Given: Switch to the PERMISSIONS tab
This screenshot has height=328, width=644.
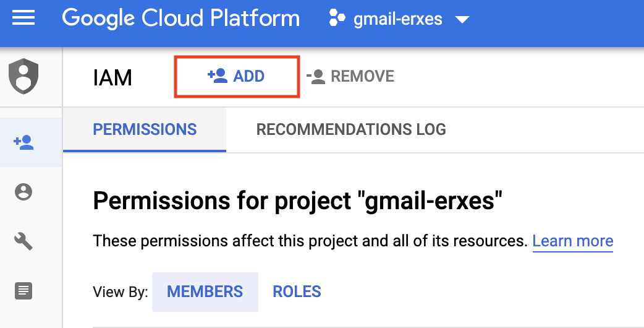Looking at the screenshot, I should [x=145, y=129].
